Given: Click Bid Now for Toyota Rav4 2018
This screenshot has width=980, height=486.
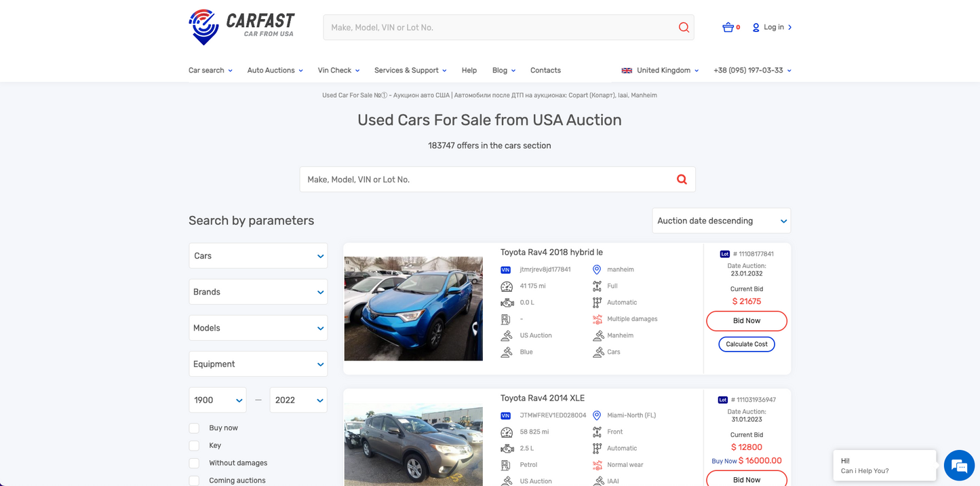Looking at the screenshot, I should point(746,320).
